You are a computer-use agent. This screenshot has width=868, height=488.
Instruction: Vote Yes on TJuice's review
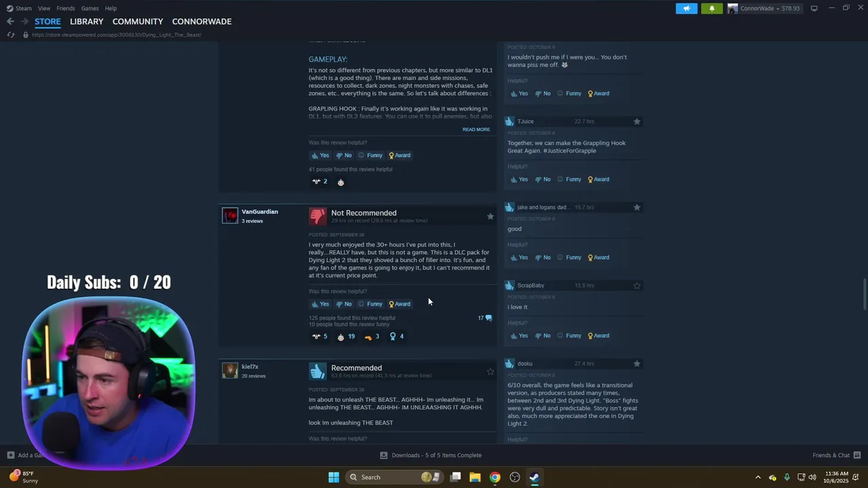coord(519,180)
